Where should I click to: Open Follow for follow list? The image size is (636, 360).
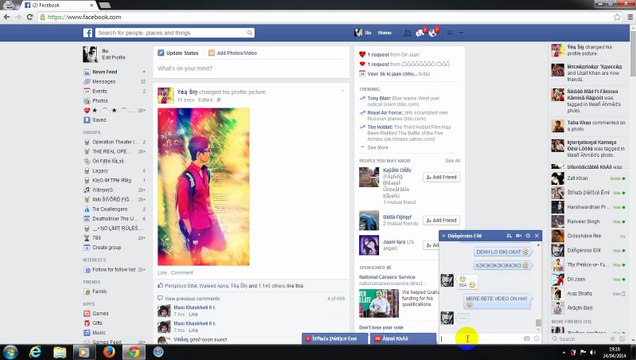click(114, 270)
